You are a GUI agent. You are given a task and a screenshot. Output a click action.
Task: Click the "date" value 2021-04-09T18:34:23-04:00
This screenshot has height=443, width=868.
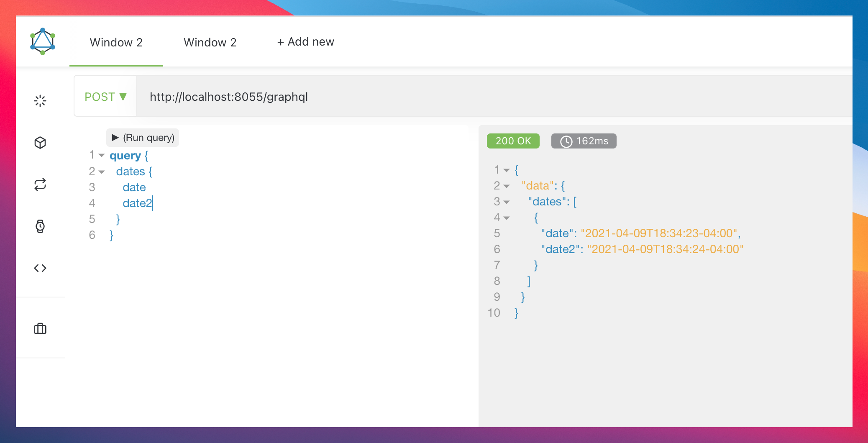(x=659, y=233)
